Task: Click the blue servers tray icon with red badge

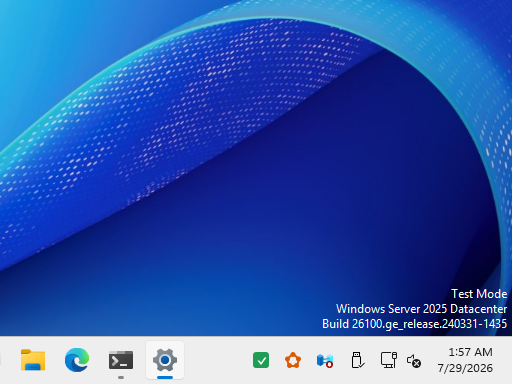Action: tap(325, 361)
